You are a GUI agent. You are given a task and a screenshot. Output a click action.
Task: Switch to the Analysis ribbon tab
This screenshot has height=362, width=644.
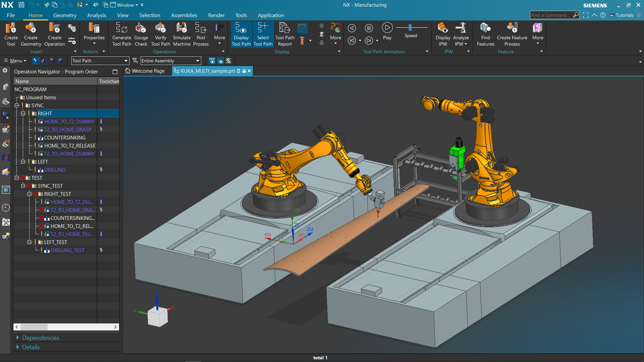[97, 15]
